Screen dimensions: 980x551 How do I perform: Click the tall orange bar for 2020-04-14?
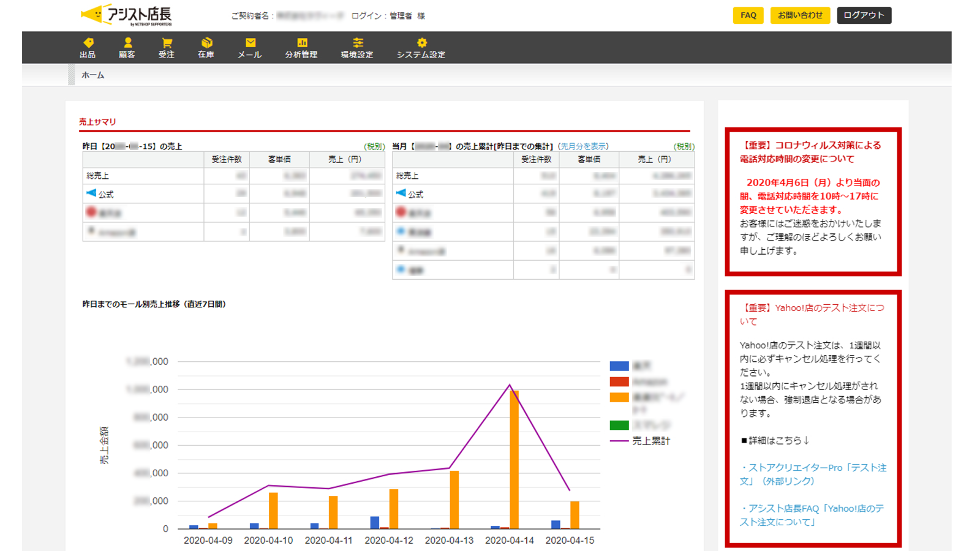pyautogui.click(x=514, y=459)
